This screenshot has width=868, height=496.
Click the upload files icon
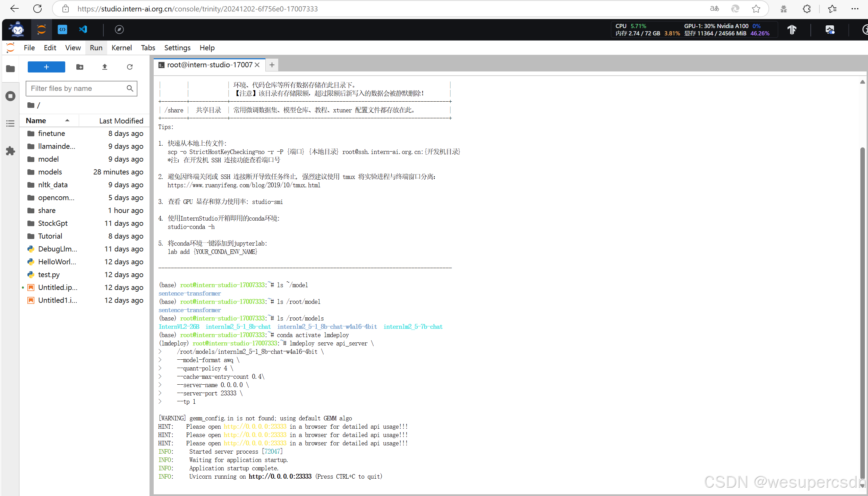[x=105, y=67]
